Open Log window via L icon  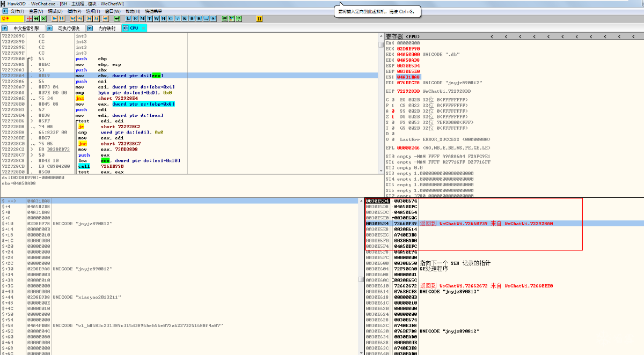click(x=128, y=18)
